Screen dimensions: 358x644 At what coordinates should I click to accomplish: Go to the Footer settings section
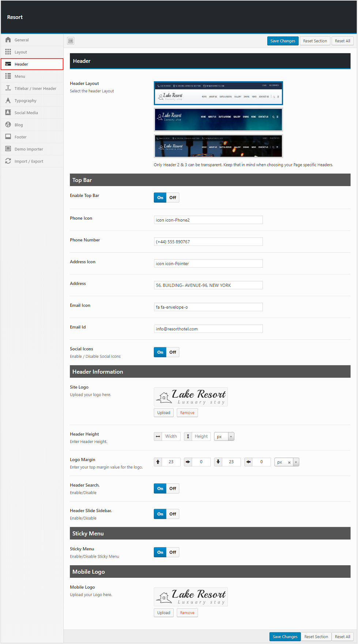[x=20, y=137]
